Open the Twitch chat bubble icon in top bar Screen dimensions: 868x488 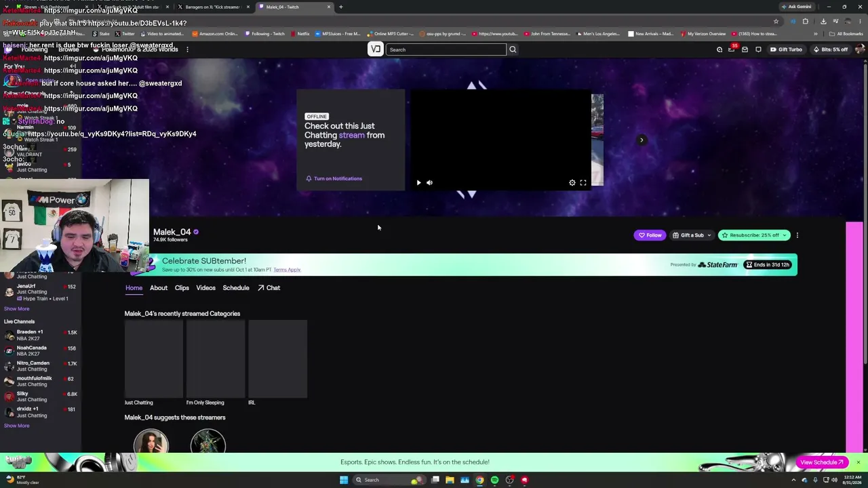click(x=758, y=49)
